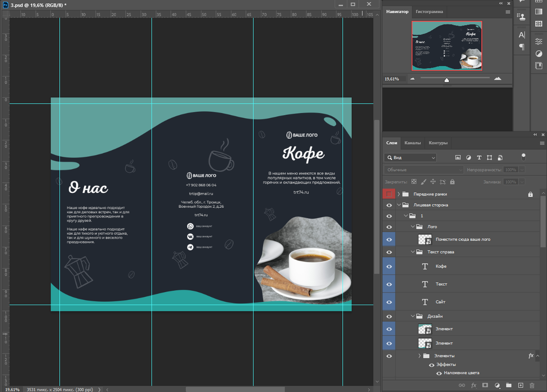Screen dimensions: 547x392
Task: Create new adjustment layer icon
Action: click(x=497, y=386)
